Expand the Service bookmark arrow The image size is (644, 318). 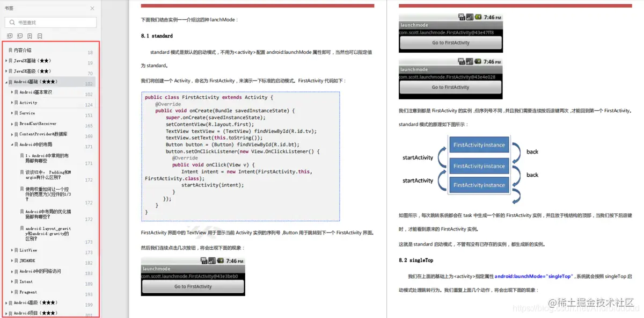(x=12, y=113)
